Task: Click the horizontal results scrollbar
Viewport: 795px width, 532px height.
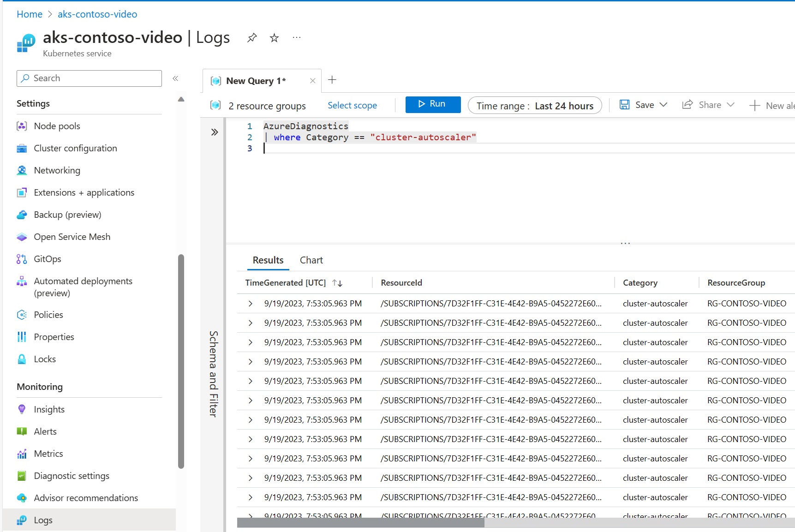Action: coord(360,522)
